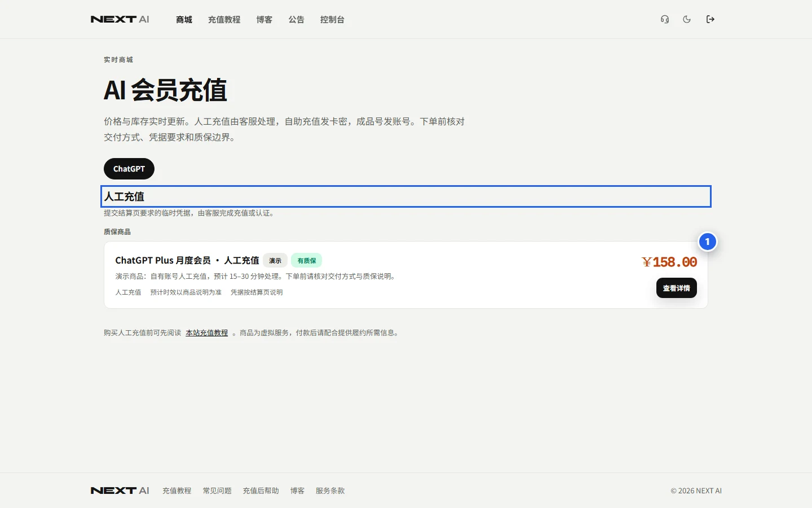812x508 pixels.
Task: Go to 博客 in the top navigation
Action: point(264,20)
